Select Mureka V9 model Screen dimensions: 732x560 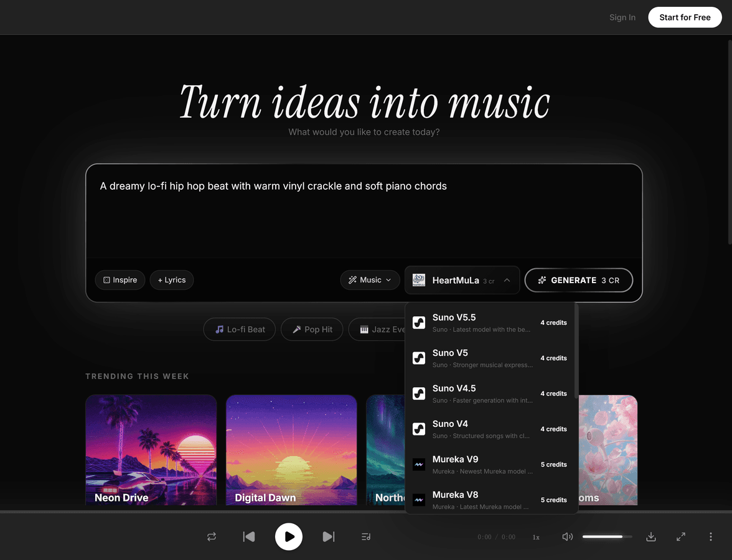tap(490, 464)
